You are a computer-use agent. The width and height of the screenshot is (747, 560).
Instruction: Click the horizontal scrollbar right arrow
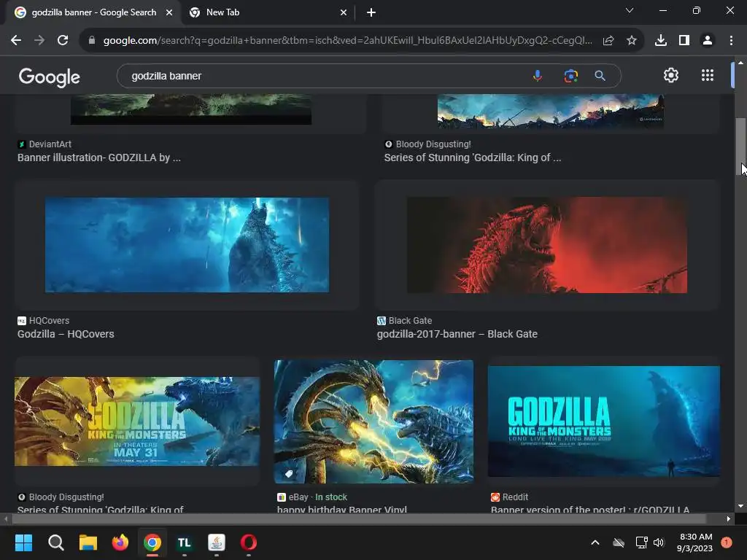[729, 518]
